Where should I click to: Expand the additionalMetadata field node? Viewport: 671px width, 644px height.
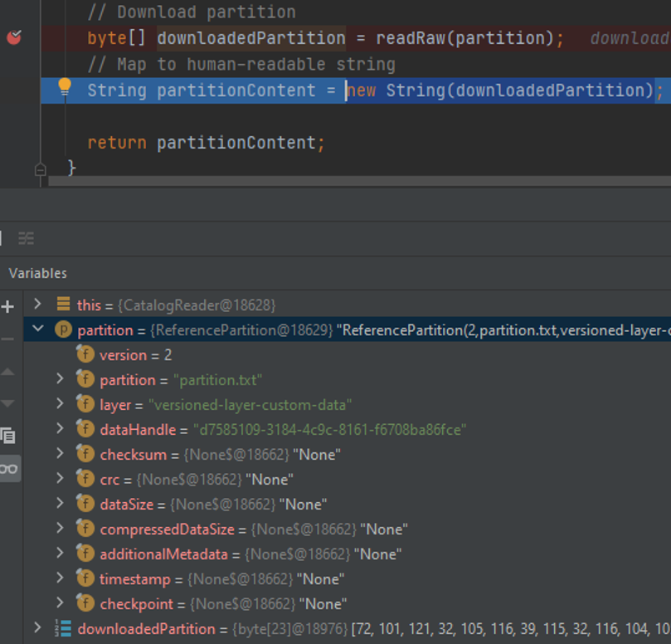tap(60, 554)
